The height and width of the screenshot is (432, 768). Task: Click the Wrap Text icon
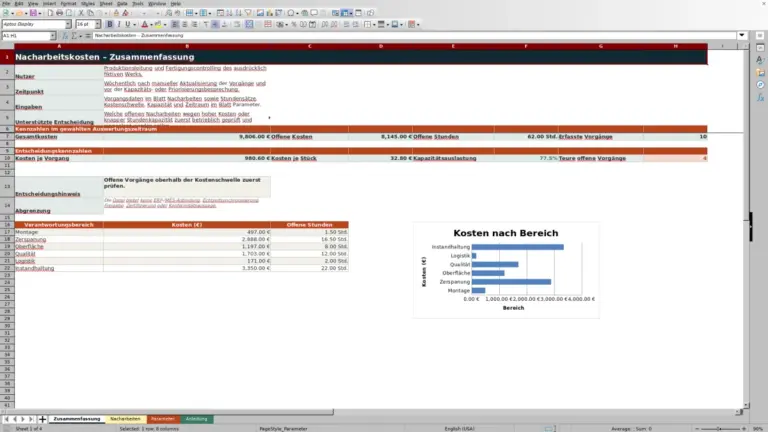pyautogui.click(x=237, y=24)
